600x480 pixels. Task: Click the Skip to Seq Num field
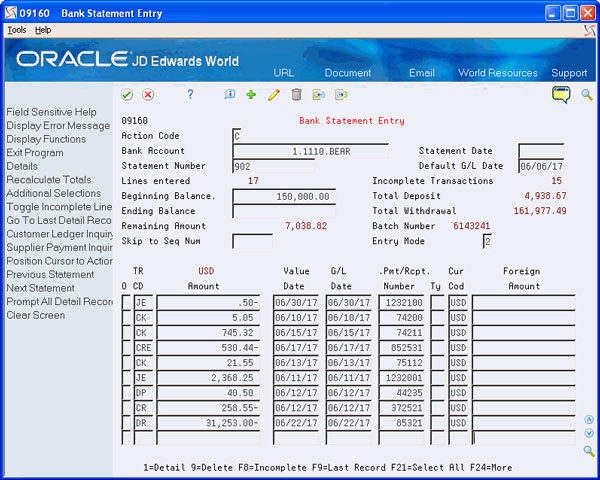pyautogui.click(x=252, y=242)
